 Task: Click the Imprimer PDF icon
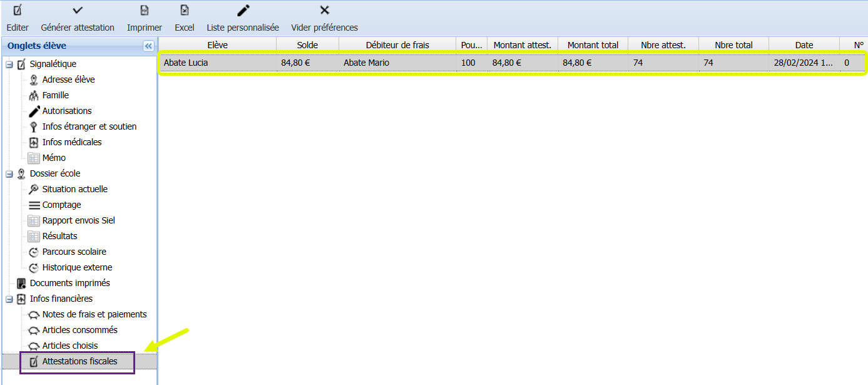point(145,11)
